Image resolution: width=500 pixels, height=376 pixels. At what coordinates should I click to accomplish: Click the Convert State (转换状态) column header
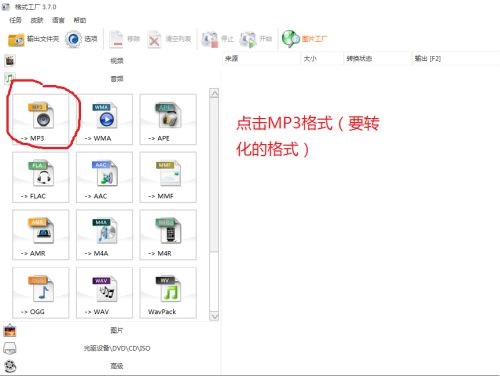coord(377,59)
